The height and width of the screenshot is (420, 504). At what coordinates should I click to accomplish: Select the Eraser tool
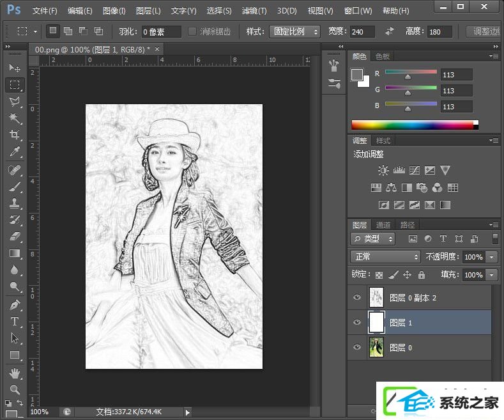click(x=15, y=237)
